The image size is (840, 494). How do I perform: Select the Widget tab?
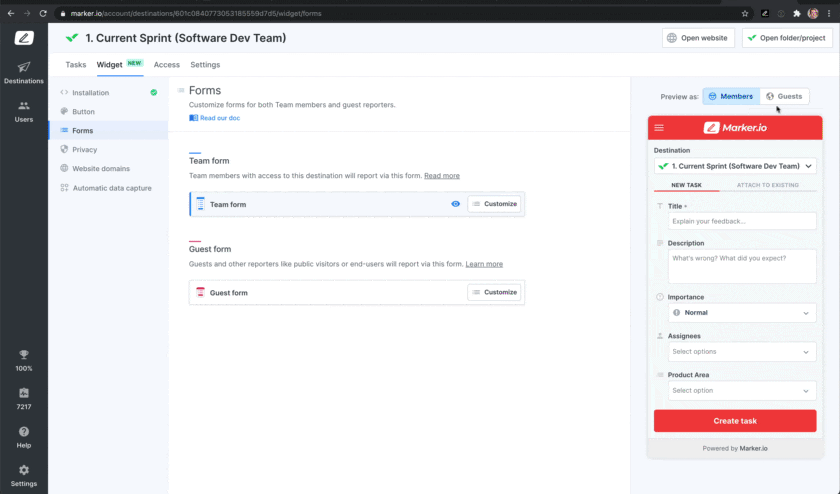coord(119,64)
